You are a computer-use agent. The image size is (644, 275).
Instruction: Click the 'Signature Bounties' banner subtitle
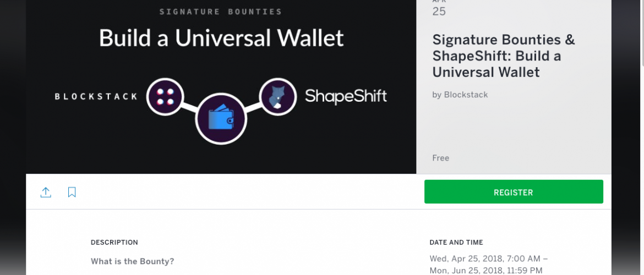[221, 12]
